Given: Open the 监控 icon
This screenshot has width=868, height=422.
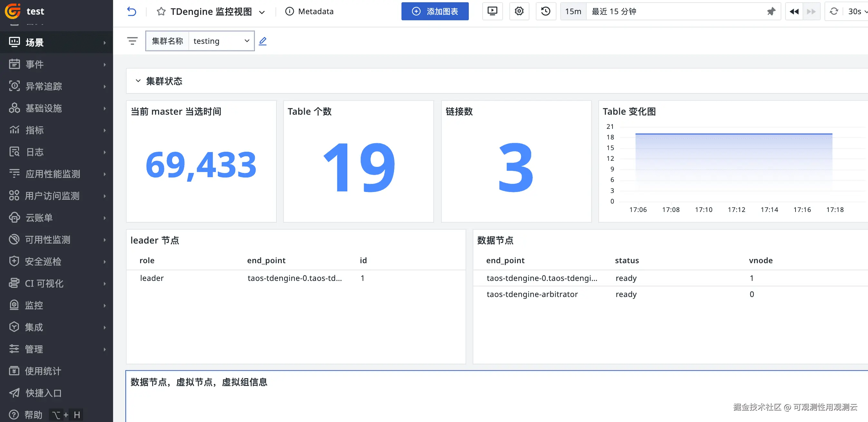Looking at the screenshot, I should click(x=14, y=305).
